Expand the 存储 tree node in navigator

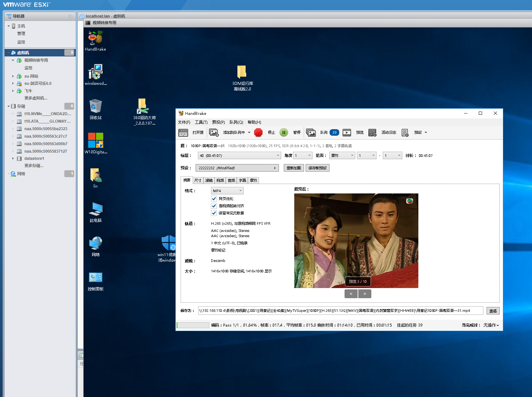tap(9, 106)
